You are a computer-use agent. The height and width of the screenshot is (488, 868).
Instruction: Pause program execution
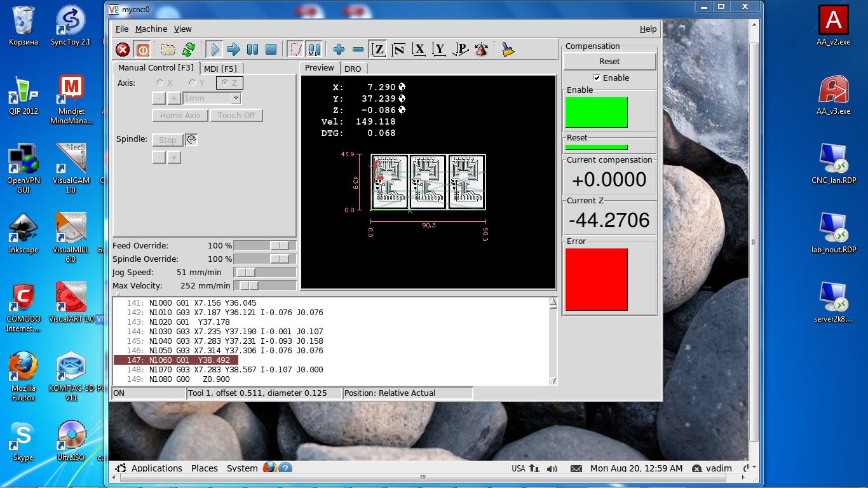click(252, 50)
